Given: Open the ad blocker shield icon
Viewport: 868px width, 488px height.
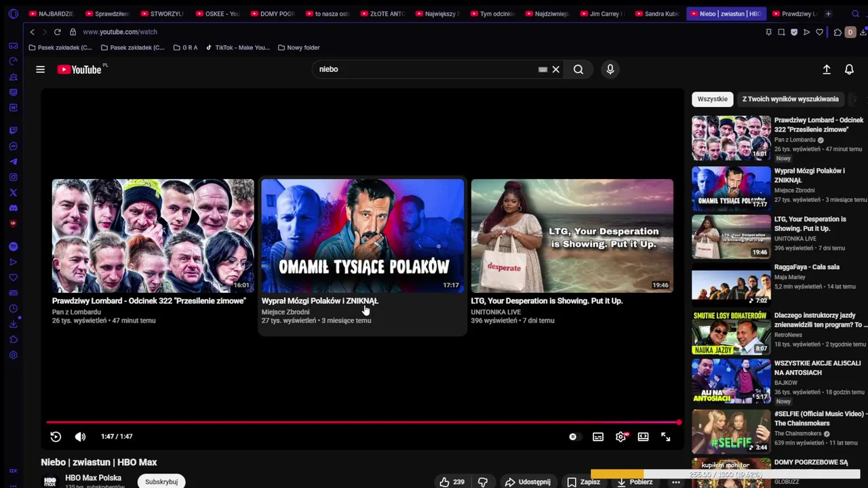Looking at the screenshot, I should [794, 32].
